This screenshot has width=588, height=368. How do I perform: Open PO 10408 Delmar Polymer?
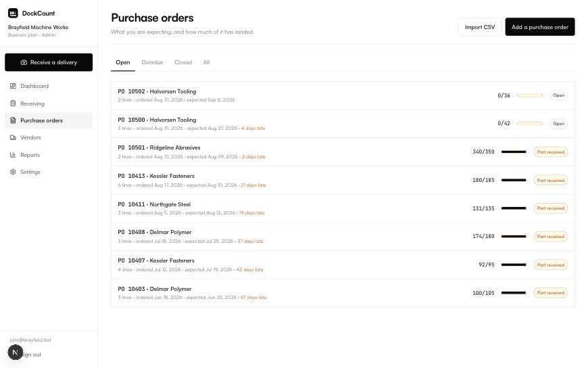tap(343, 237)
